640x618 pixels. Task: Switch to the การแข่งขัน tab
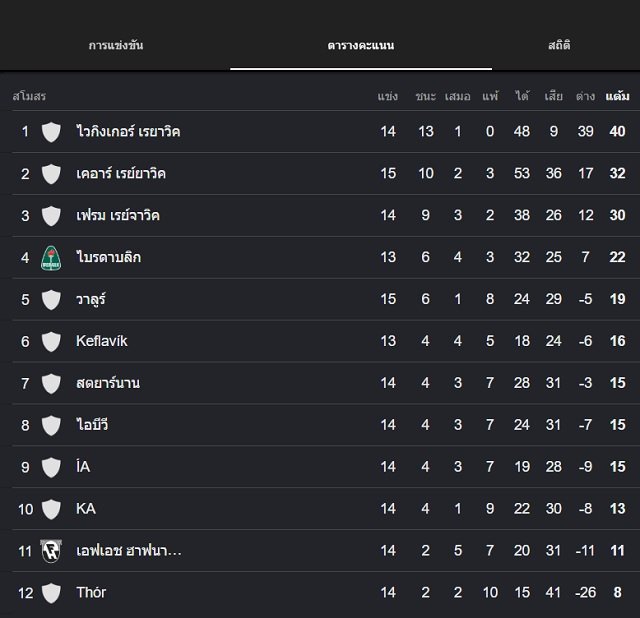click(116, 45)
